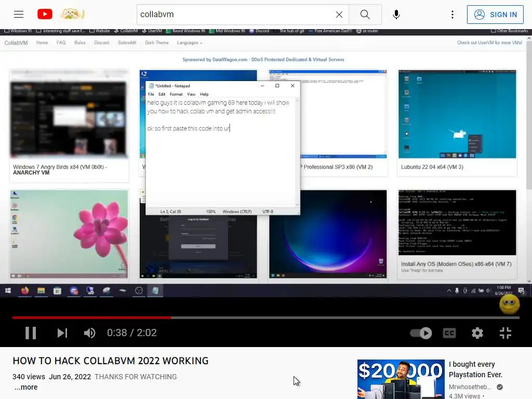This screenshot has width=532, height=399.
Task: Open the Other Bookmarks folder
Action: (x=510, y=31)
